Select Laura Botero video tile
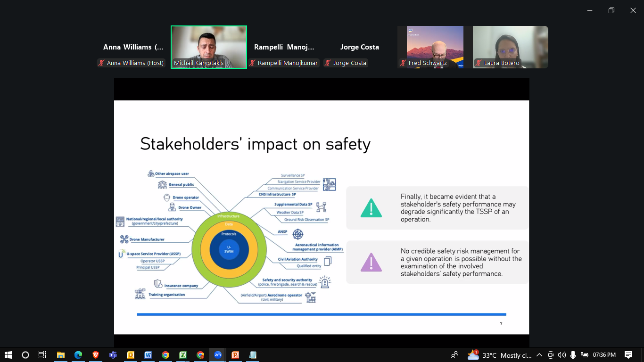 (x=511, y=47)
